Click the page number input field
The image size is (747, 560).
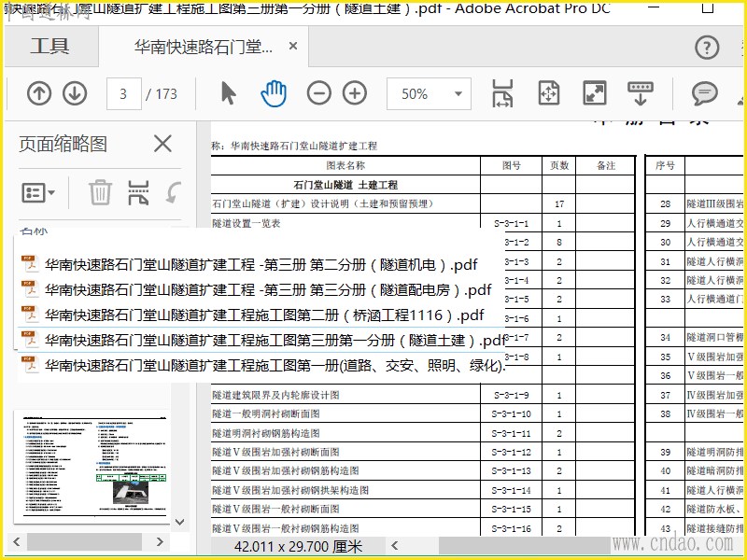(x=123, y=94)
